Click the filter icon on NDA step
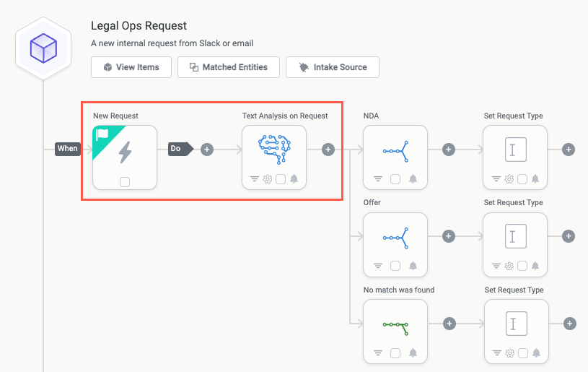 pyautogui.click(x=377, y=179)
